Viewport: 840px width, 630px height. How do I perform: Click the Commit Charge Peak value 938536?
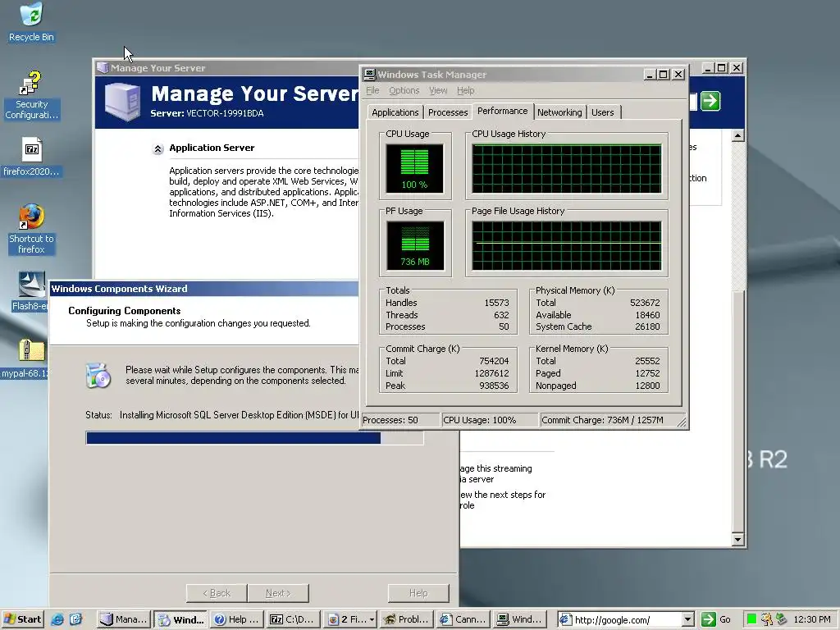coord(493,386)
